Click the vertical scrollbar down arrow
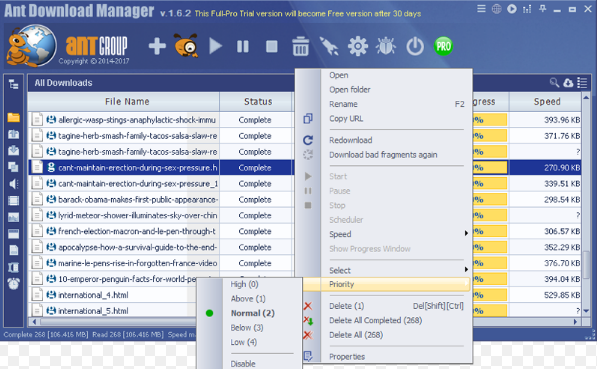 (586, 311)
